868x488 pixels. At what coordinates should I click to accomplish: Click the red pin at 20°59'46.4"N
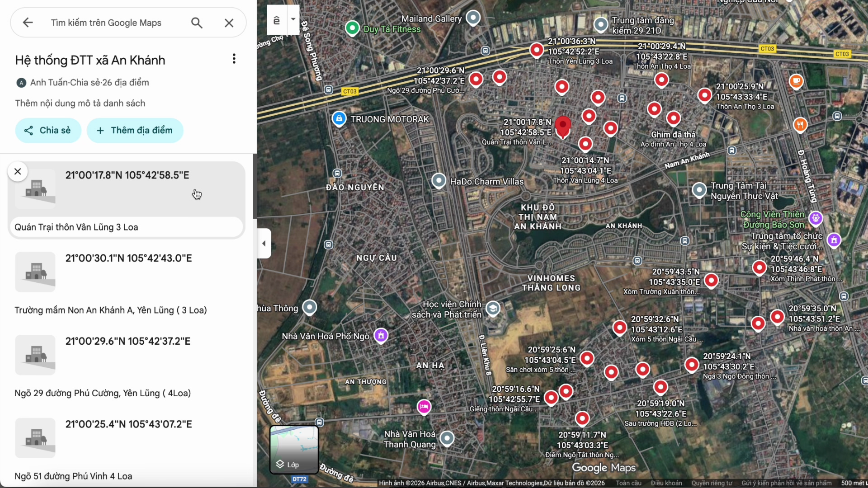pyautogui.click(x=759, y=267)
